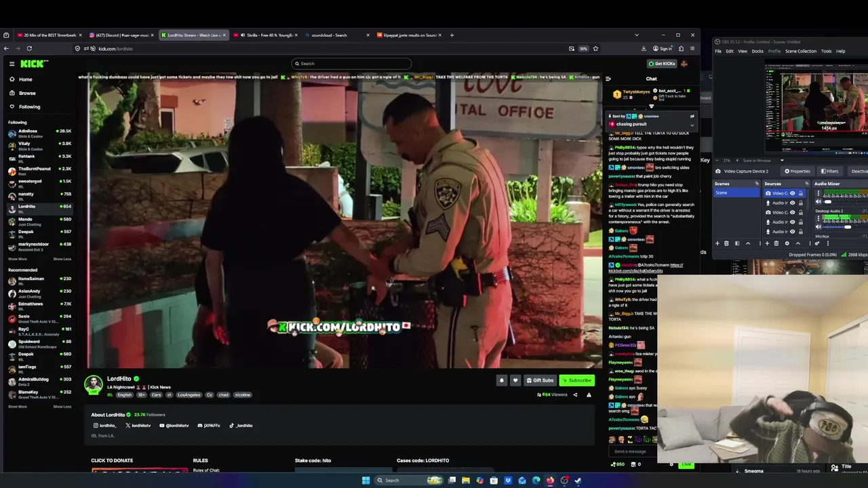The width and height of the screenshot is (868, 488).
Task: Open AdinRoss channel in Following list
Action: pyautogui.click(x=39, y=133)
